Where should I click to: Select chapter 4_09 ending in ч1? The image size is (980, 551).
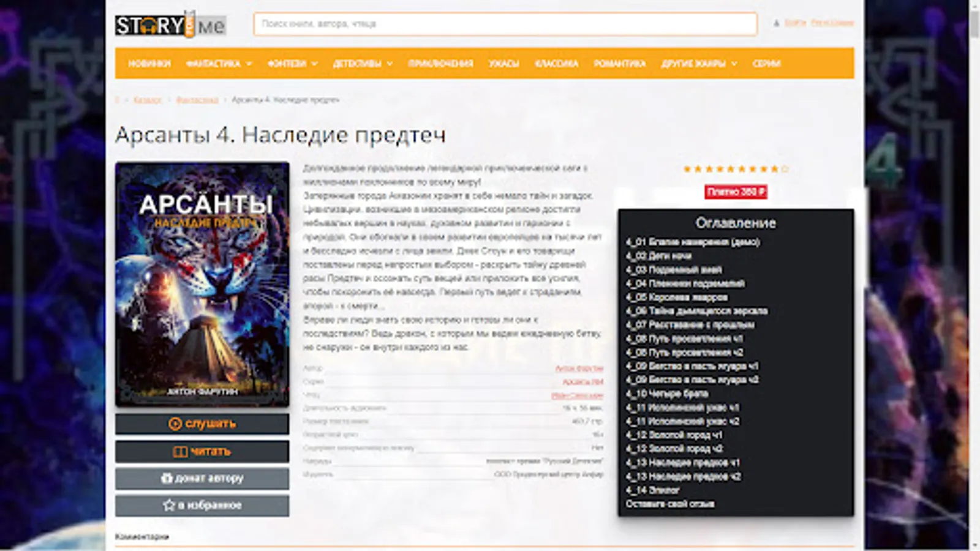click(692, 366)
